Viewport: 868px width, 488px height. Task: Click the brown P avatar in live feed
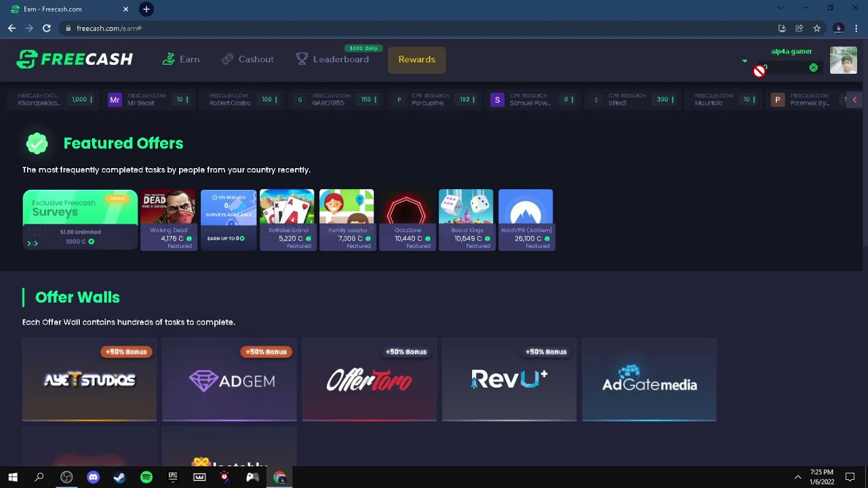(777, 100)
